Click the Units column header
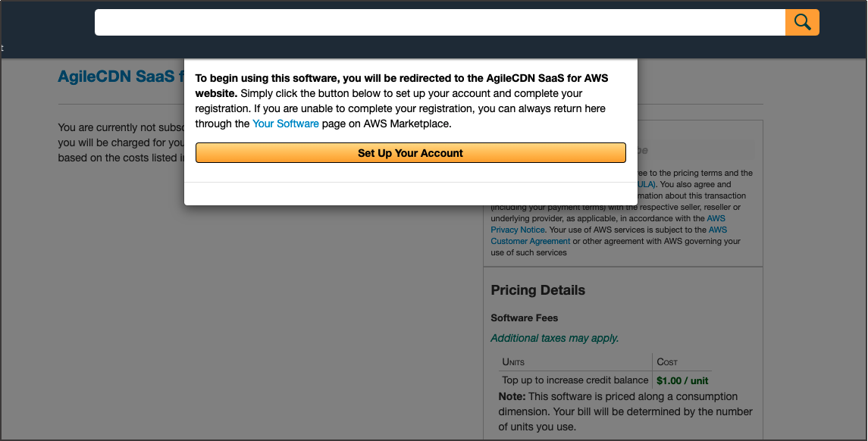868x441 pixels. (x=513, y=361)
